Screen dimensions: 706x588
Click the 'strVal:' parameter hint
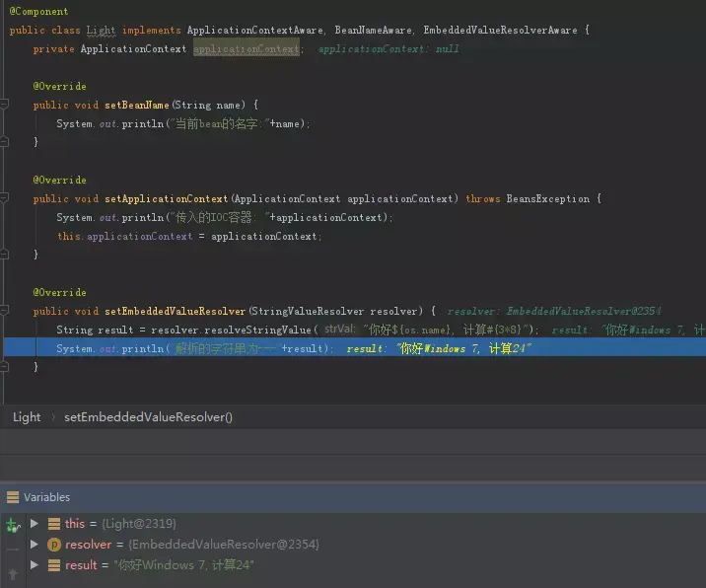[340, 330]
